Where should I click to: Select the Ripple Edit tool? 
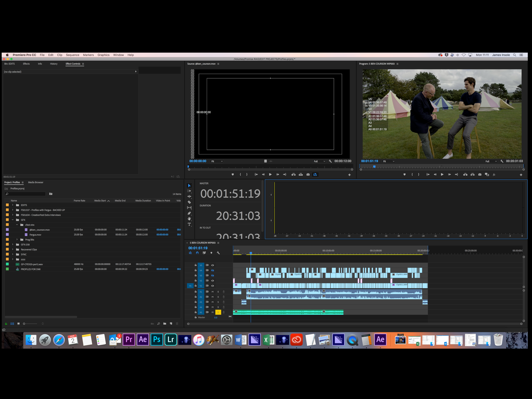189,197
